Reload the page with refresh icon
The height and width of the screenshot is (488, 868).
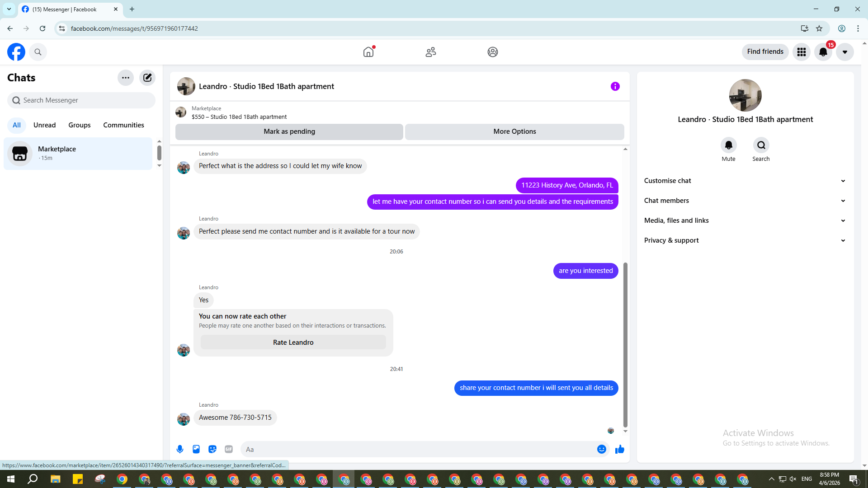pyautogui.click(x=42, y=28)
